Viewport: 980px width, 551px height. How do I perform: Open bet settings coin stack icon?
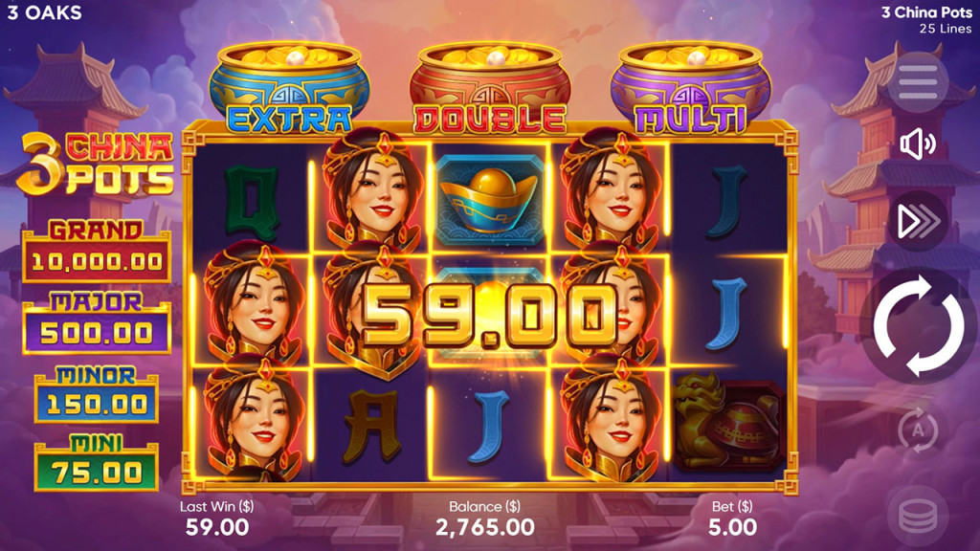click(x=918, y=516)
